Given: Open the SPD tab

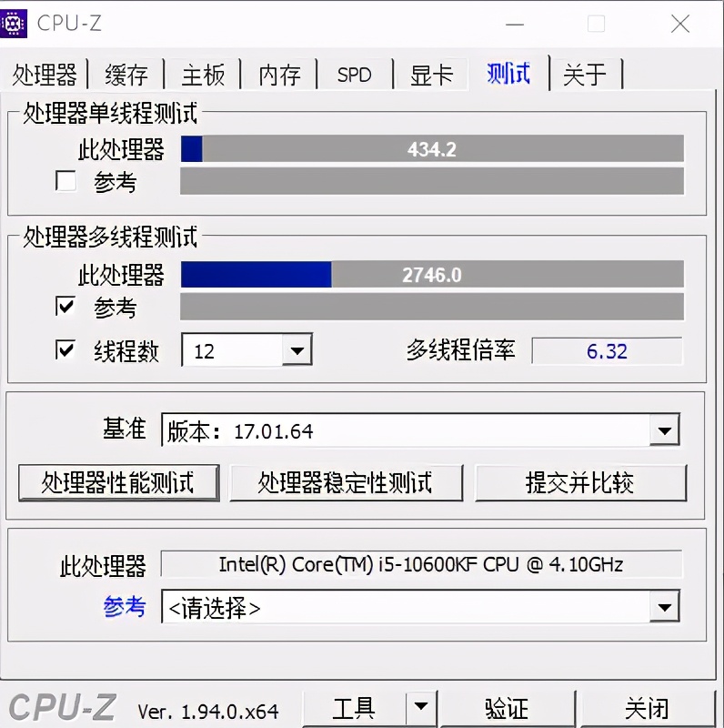Looking at the screenshot, I should tap(355, 75).
